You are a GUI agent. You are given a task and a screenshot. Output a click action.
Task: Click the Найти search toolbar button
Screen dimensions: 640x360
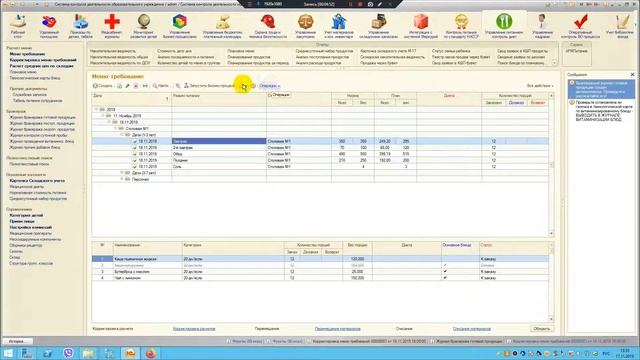coord(160,86)
